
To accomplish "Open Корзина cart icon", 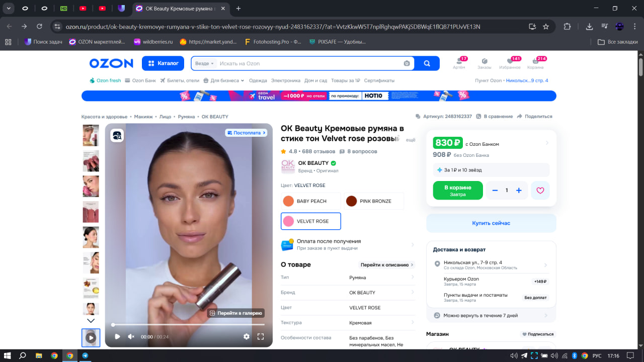I will point(535,63).
